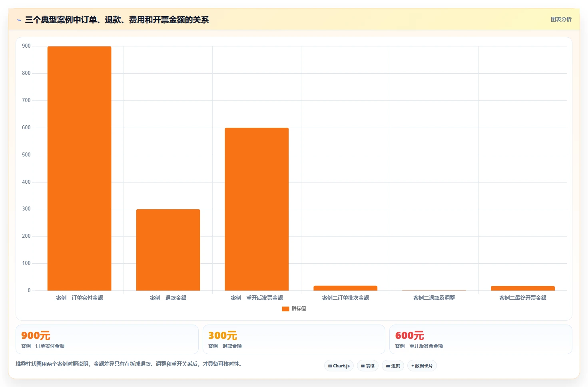Select the 案例一订单实付金额 bar in the chart
Screen dimensions: 588x387
coord(79,168)
